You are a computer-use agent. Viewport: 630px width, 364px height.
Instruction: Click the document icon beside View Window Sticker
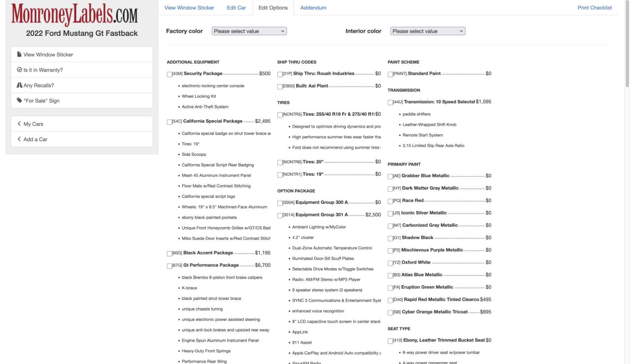click(19, 54)
